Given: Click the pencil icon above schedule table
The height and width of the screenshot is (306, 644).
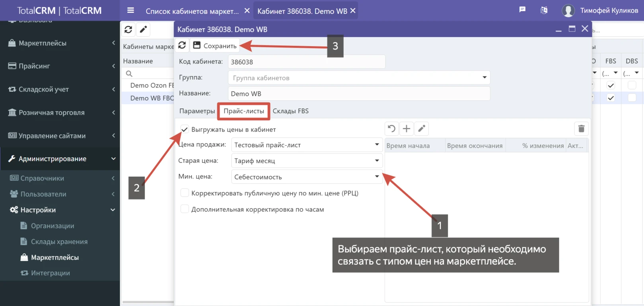Looking at the screenshot, I should tap(422, 129).
